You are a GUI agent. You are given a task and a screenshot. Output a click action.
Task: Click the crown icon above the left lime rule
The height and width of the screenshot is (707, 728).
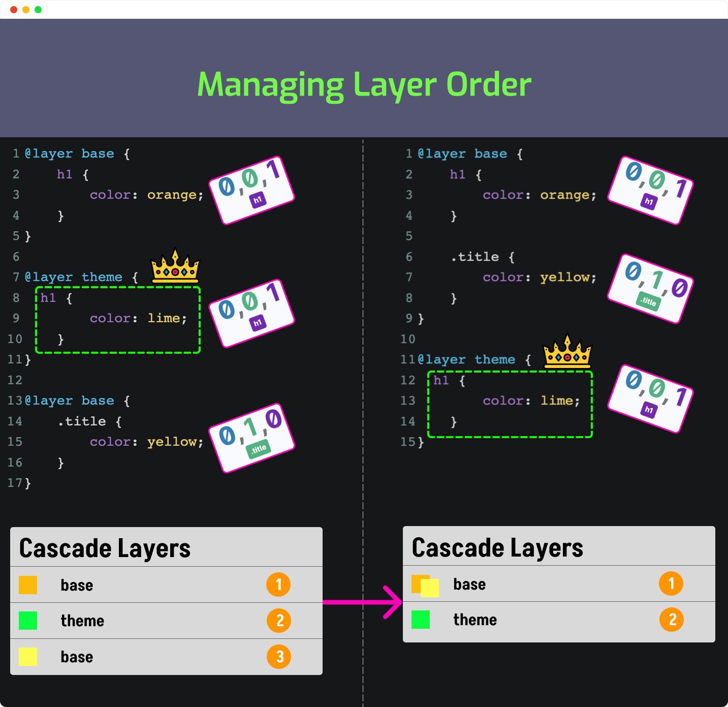click(x=175, y=265)
